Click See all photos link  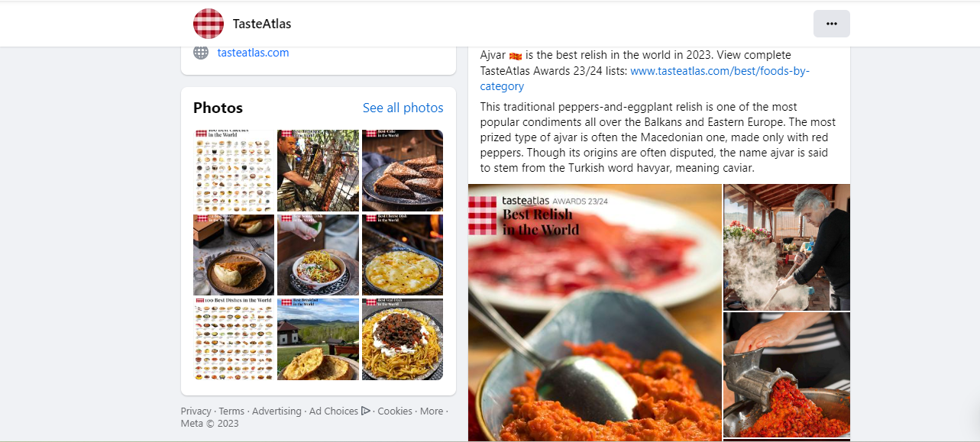[403, 108]
